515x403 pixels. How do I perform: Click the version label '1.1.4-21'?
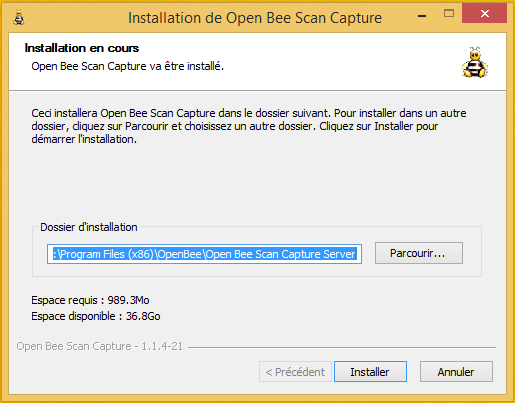(x=162, y=346)
